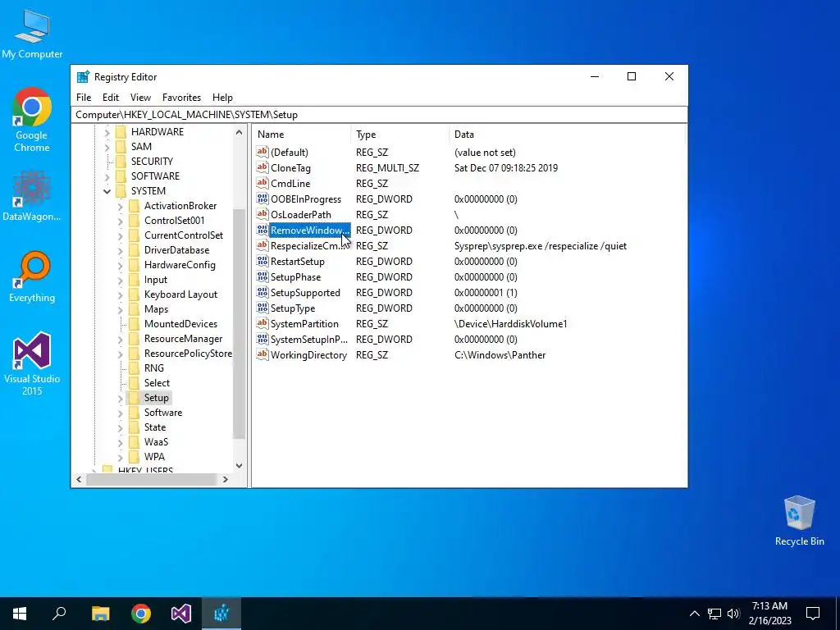Select the WPA key
This screenshot has height=630, width=840.
pos(154,457)
